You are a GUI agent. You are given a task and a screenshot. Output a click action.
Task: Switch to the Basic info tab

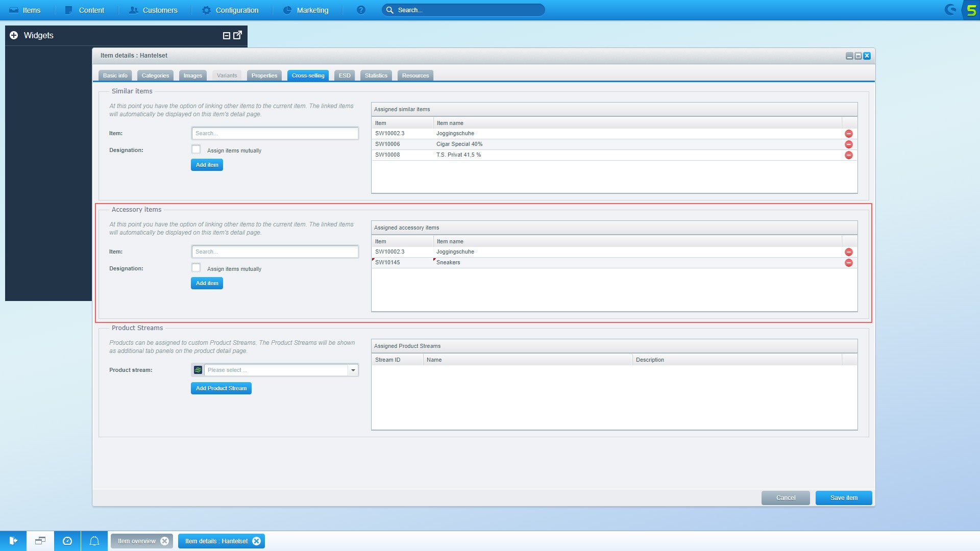tap(116, 76)
